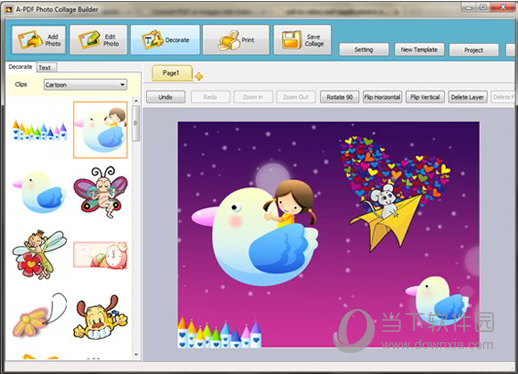Select the castle row layer on canvas

click(219, 333)
